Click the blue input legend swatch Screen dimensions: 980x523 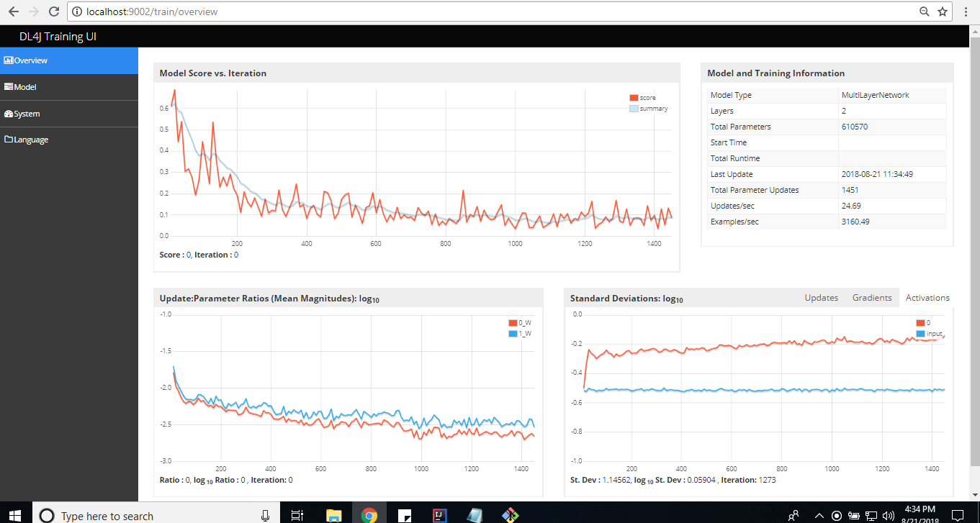point(921,334)
